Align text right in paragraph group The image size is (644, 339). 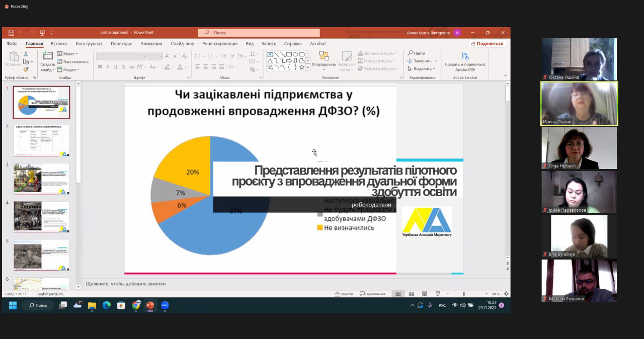[x=214, y=66]
